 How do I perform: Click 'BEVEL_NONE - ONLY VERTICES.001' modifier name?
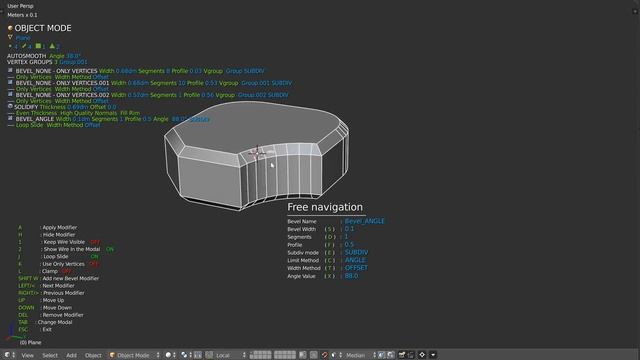click(x=62, y=83)
